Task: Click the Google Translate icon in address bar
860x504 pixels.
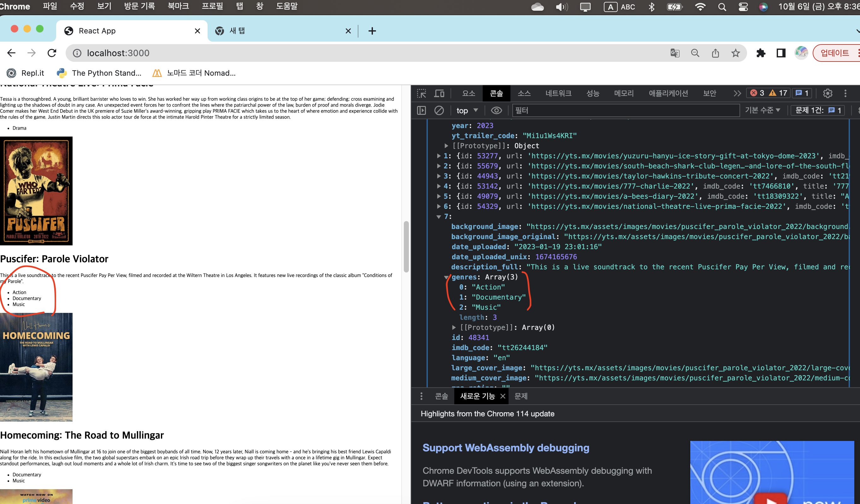Action: 675,53
